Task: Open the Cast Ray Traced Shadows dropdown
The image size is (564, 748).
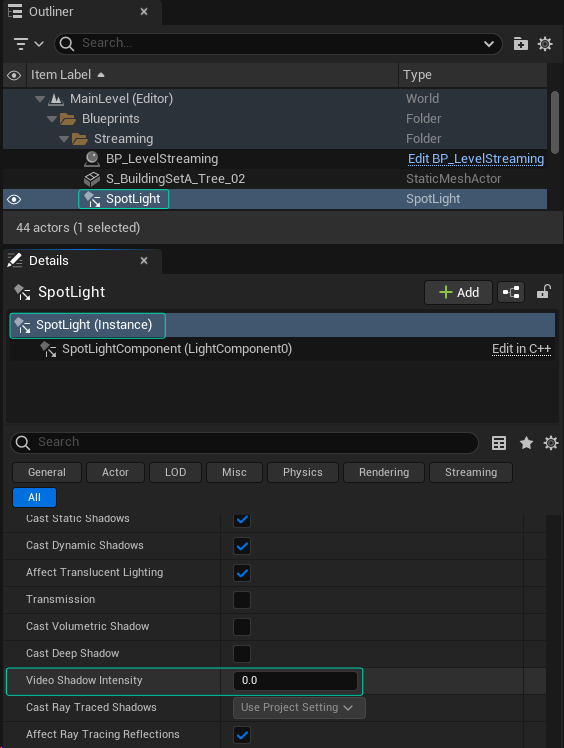Action: point(299,707)
